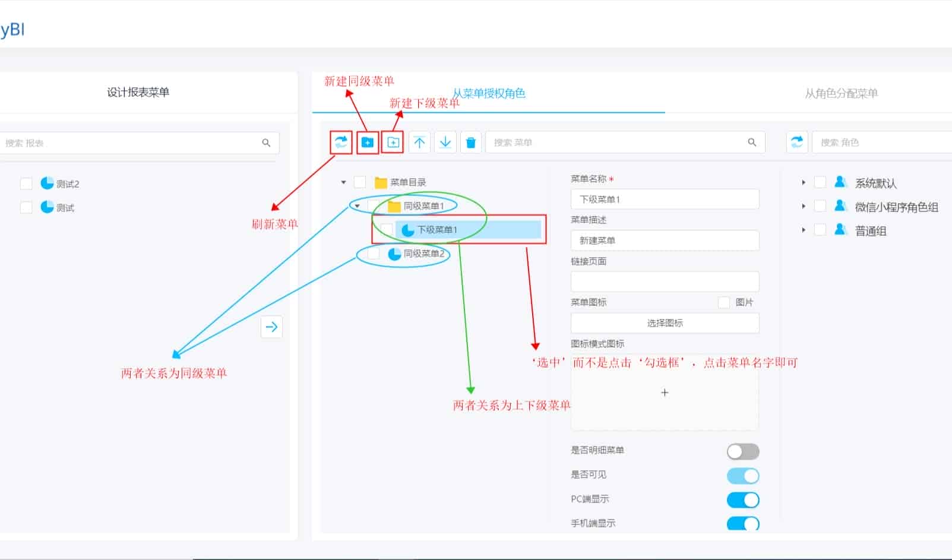
Task: Click the new sub-level menu icon
Action: click(393, 143)
